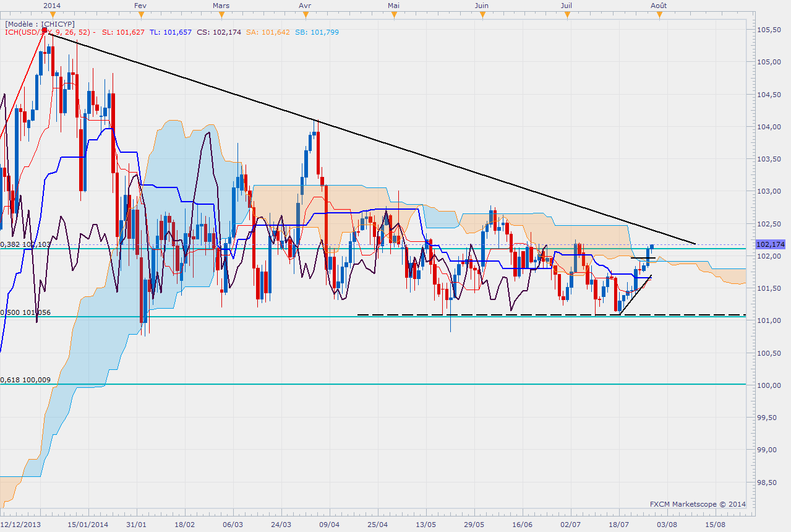Screen dimensions: 791x532
Task: Select the dashed black horizontal support line
Action: (552, 315)
